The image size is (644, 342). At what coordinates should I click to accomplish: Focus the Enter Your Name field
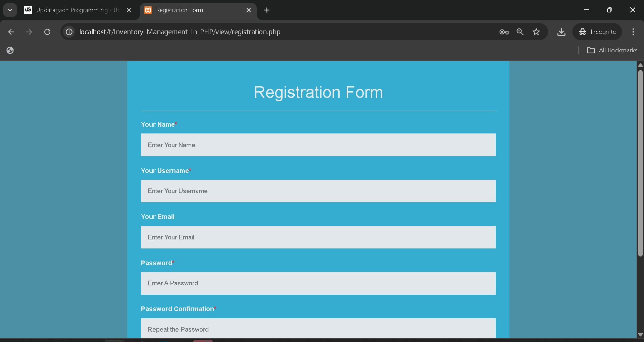tap(318, 145)
